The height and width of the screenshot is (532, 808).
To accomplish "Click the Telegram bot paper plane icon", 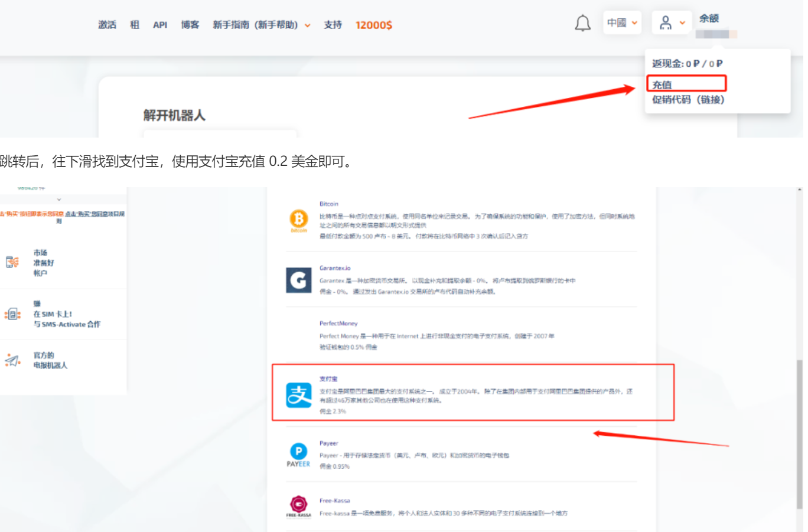I will 12,360.
